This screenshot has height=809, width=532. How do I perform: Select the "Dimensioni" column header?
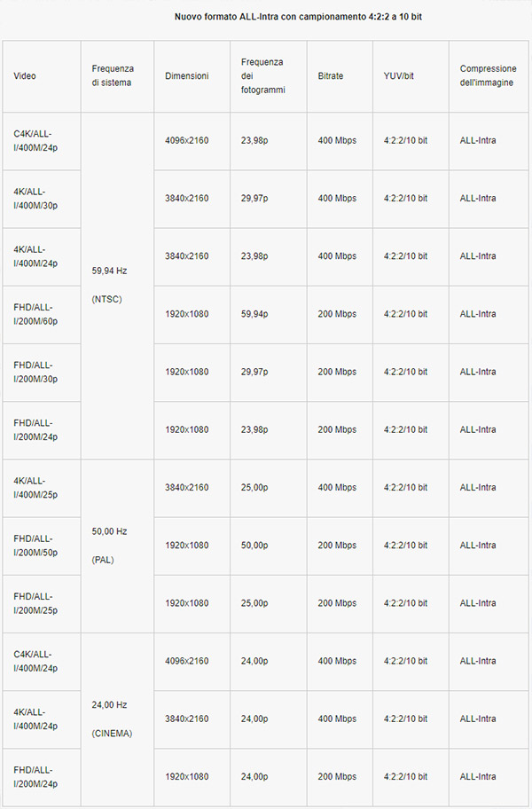point(186,76)
